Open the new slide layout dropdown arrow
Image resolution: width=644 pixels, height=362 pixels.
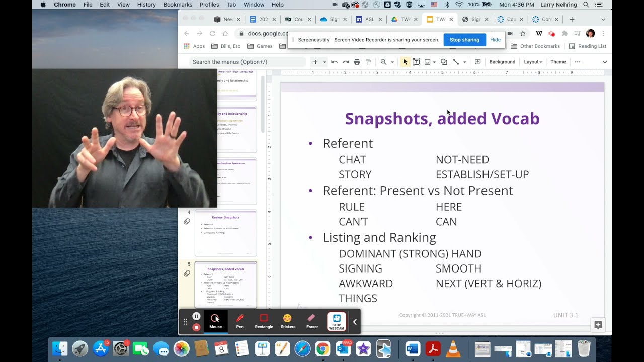[x=324, y=62]
